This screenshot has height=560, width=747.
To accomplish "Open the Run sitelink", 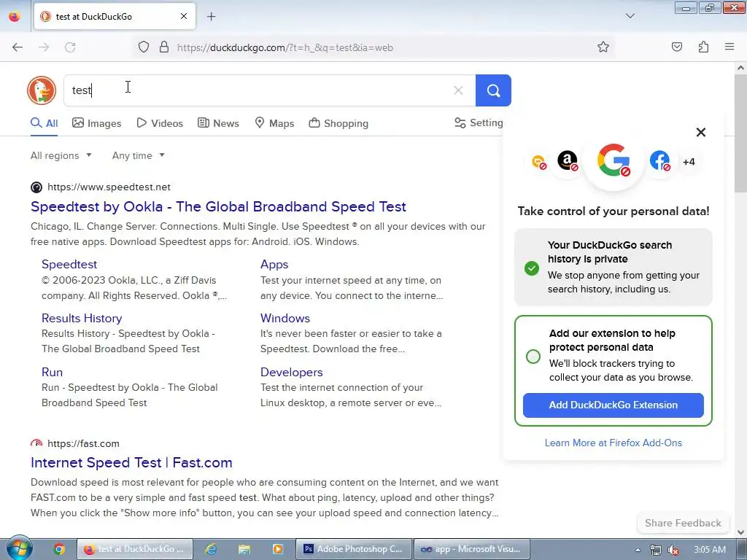I will click(52, 372).
